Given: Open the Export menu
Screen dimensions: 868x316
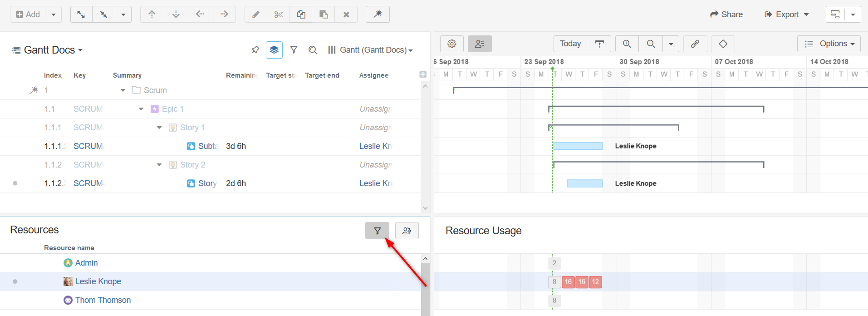Looking at the screenshot, I should click(x=786, y=15).
